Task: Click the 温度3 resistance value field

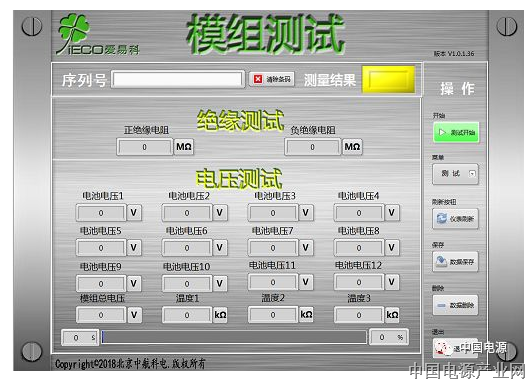Action: pos(359,315)
